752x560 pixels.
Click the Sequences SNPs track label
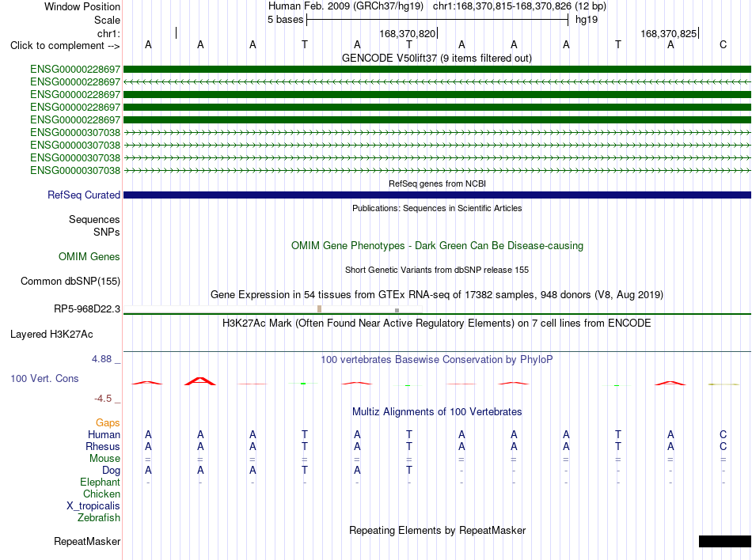click(x=94, y=225)
